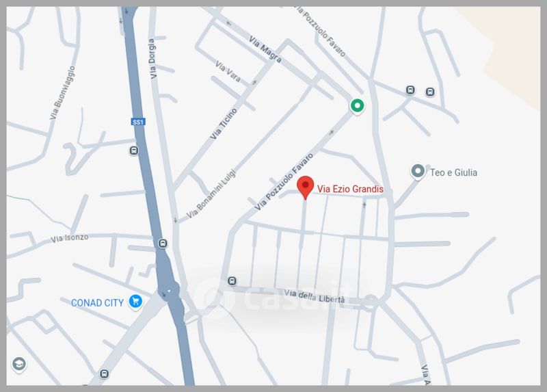Select the SS1 highway shield badge
Image resolution: width=547 pixels, height=392 pixels.
pos(138,122)
